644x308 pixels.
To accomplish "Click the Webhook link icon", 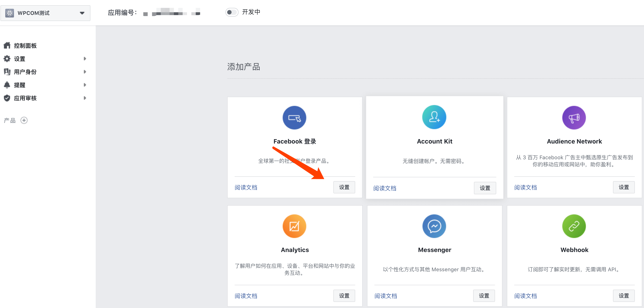I will click(574, 226).
